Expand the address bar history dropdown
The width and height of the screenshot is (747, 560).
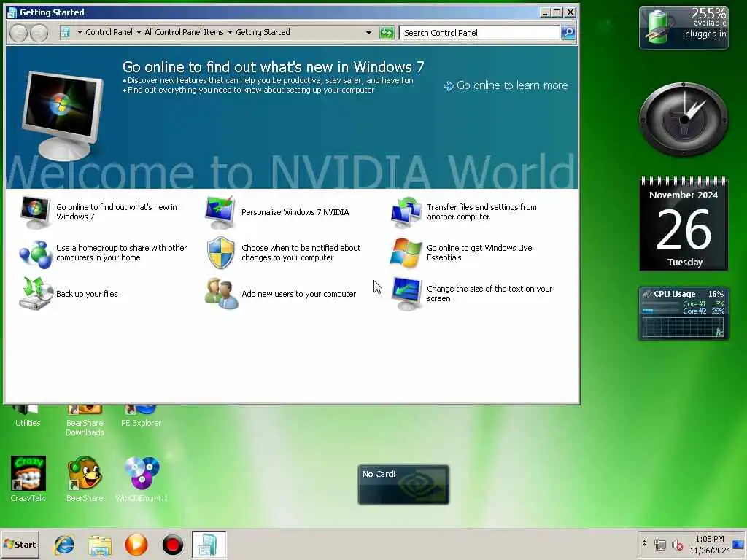(368, 32)
